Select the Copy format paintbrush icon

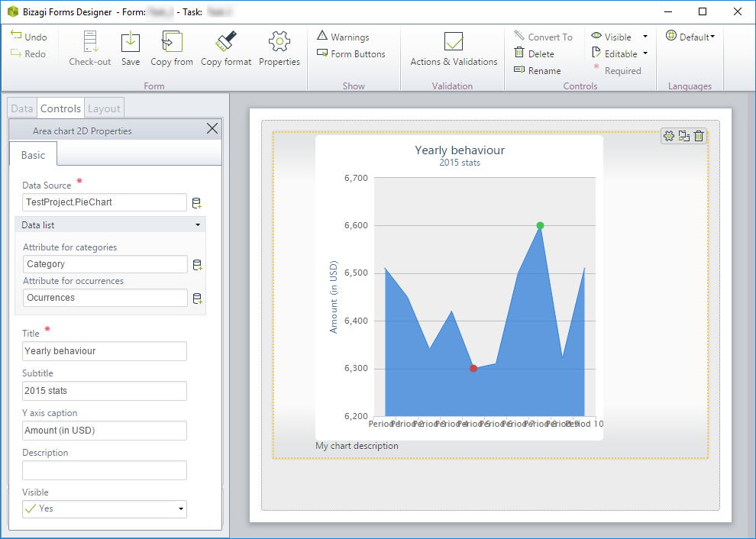click(225, 41)
